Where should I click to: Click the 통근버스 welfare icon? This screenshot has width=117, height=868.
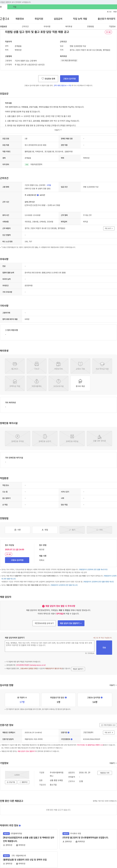point(15,366)
